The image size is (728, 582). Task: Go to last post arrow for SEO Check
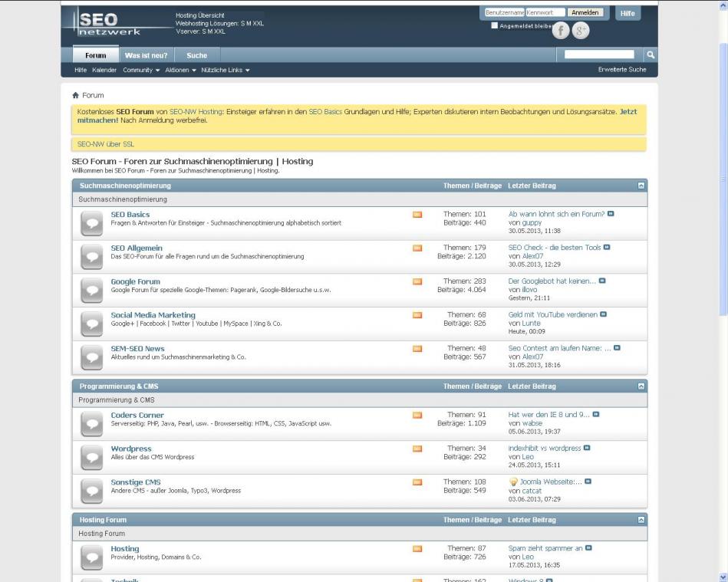coord(607,248)
